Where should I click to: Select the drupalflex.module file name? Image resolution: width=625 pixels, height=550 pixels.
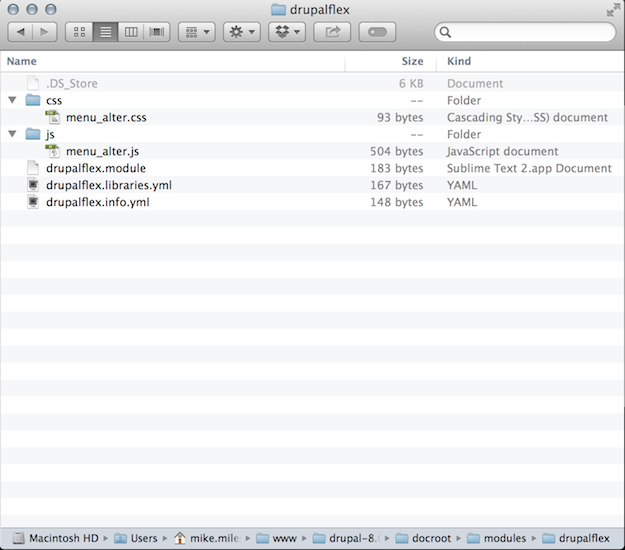pos(96,168)
